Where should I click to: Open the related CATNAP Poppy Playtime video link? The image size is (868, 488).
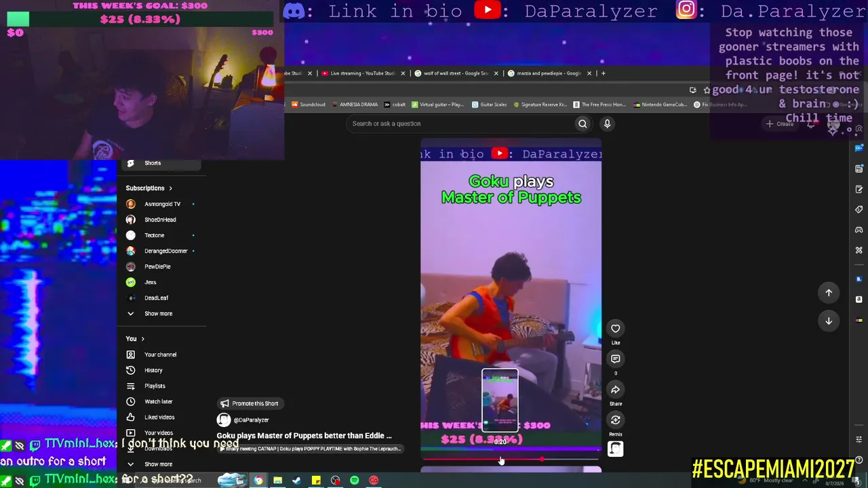tap(311, 449)
